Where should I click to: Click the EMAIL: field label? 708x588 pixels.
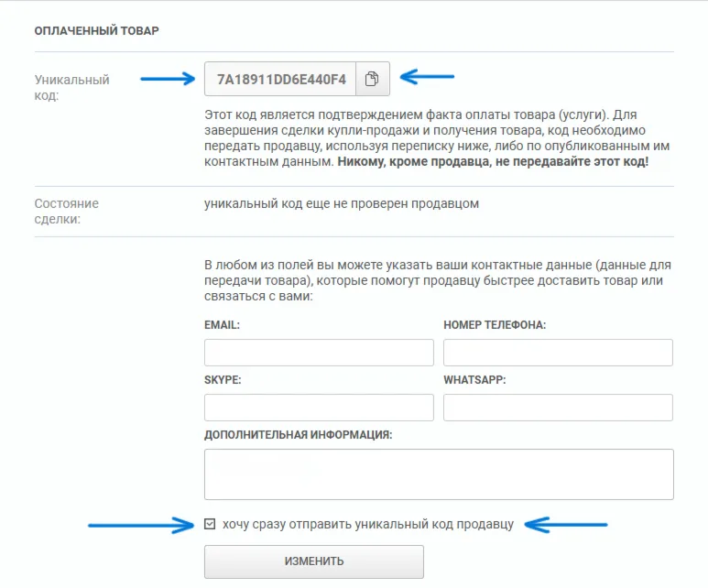pyautogui.click(x=222, y=325)
